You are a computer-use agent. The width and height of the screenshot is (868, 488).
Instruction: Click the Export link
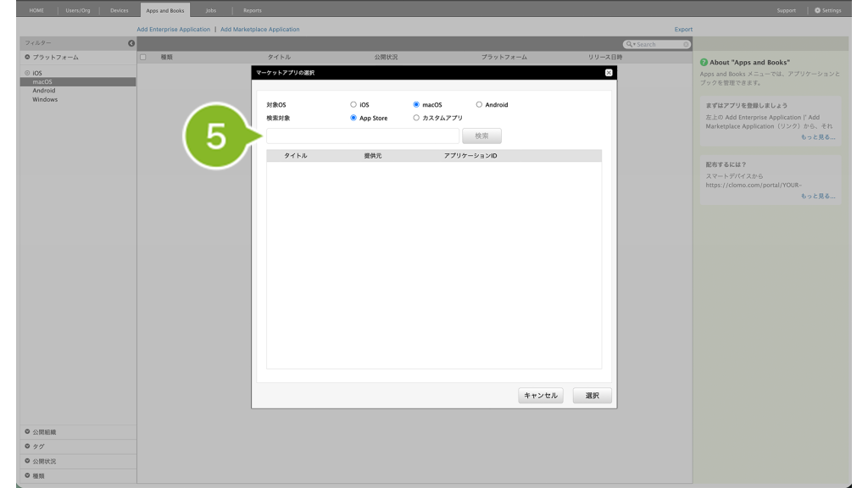point(683,30)
